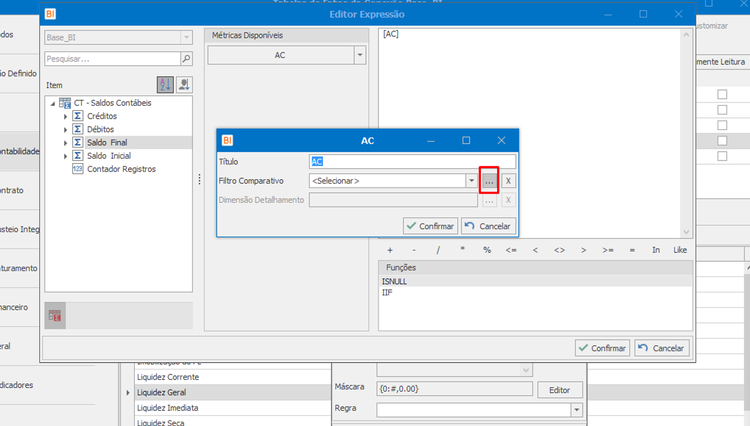750x426 pixels.
Task: Toggle the last read-only checkbox in the column
Action: (722, 156)
